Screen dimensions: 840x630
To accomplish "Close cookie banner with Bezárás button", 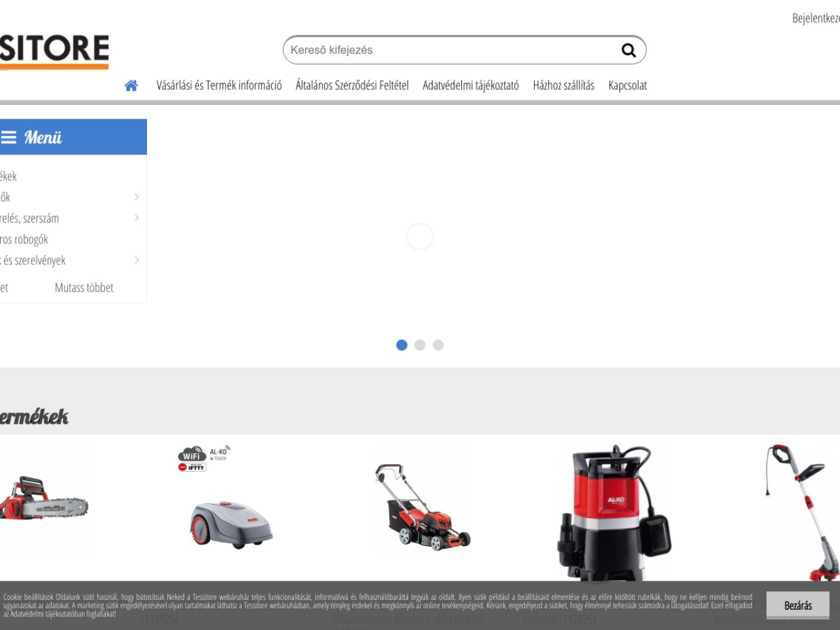I will (x=797, y=605).
